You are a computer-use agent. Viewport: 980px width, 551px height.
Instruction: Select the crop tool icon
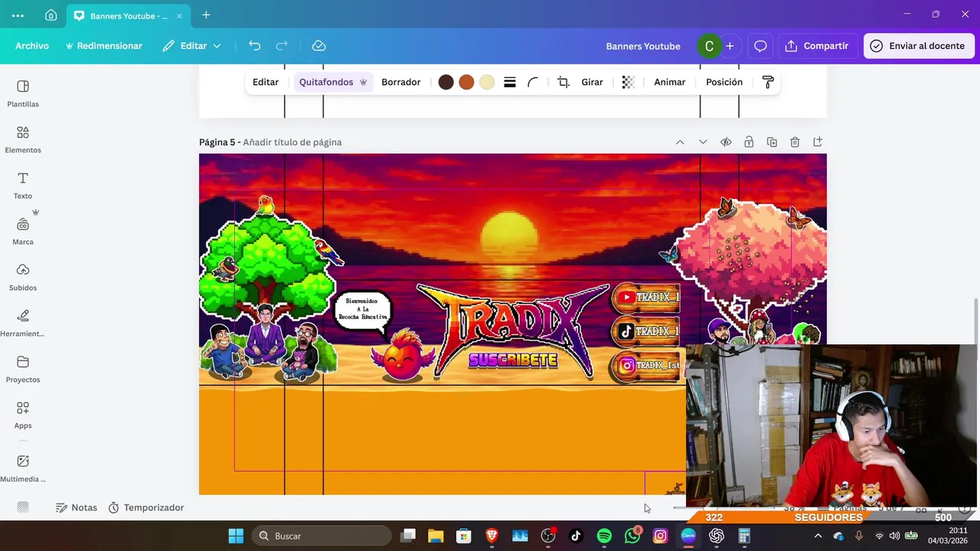563,82
